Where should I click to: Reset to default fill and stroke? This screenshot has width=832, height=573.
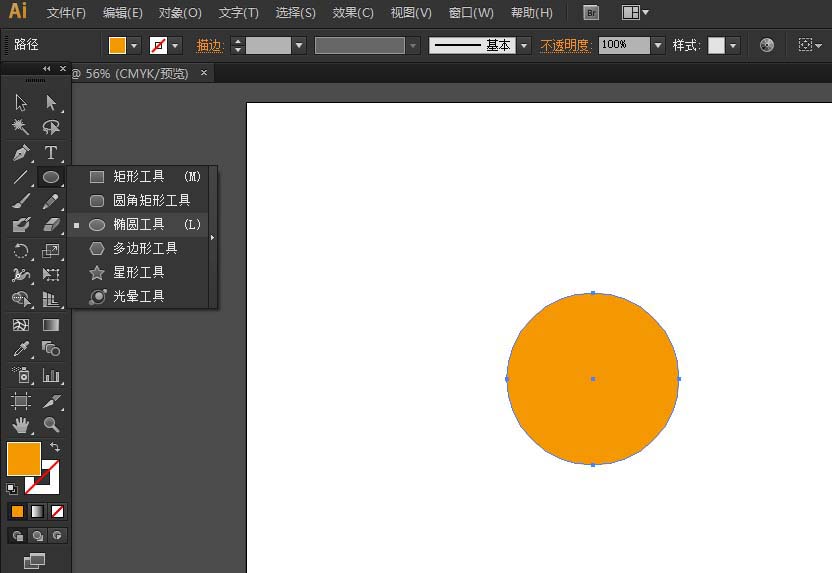12,489
